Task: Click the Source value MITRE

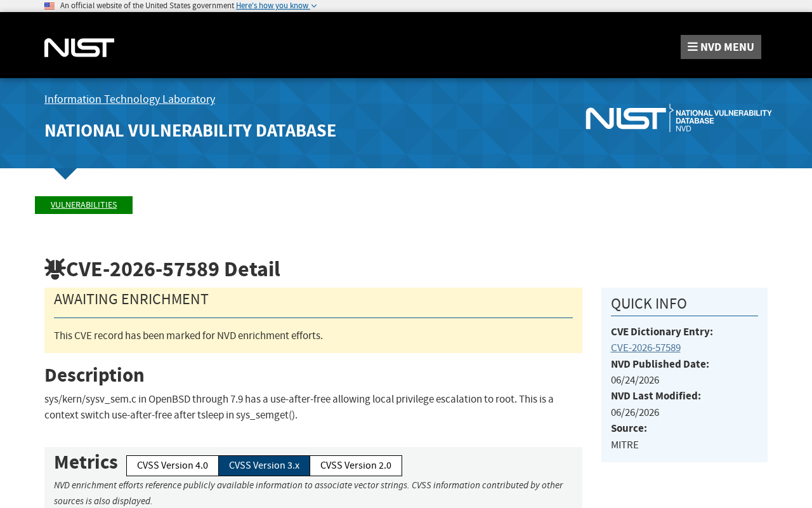Action: pyautogui.click(x=625, y=446)
